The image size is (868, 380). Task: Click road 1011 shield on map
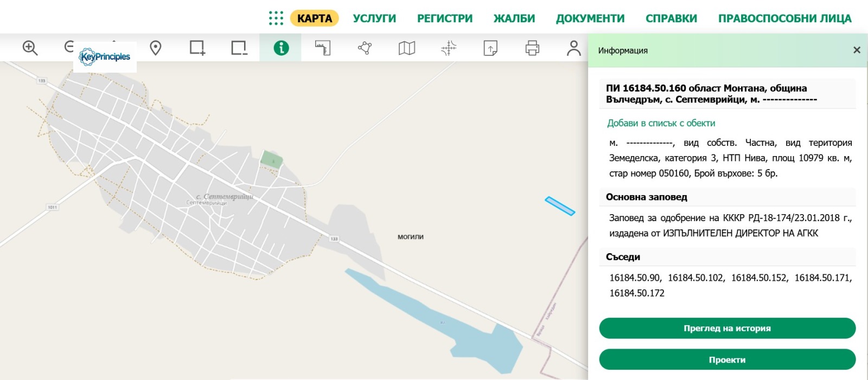point(53,208)
